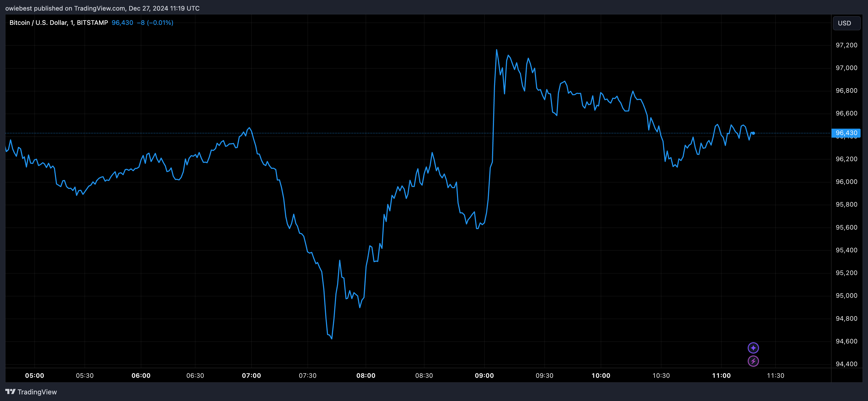The width and height of the screenshot is (868, 401).
Task: Click the 95,200 price axis label
Action: click(846, 273)
